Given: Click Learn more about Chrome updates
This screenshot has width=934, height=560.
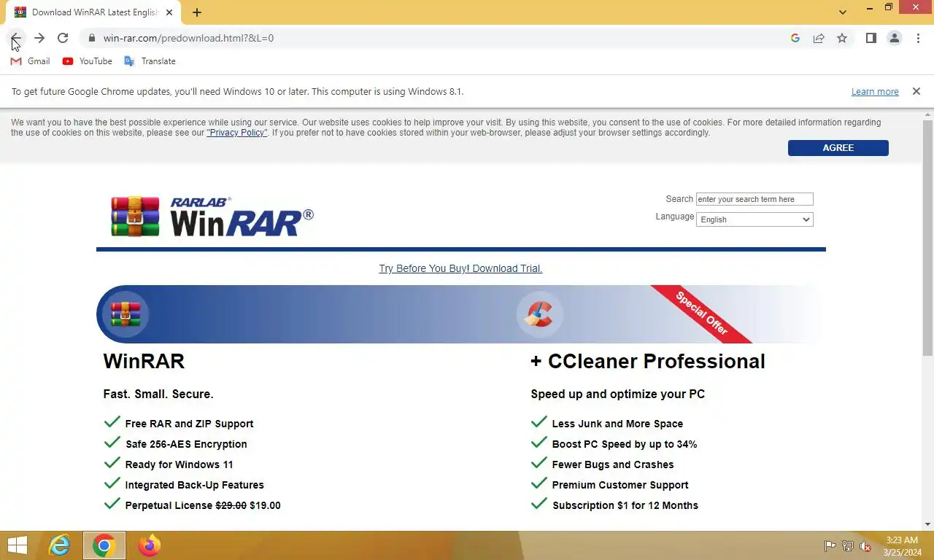Looking at the screenshot, I should pos(875,92).
